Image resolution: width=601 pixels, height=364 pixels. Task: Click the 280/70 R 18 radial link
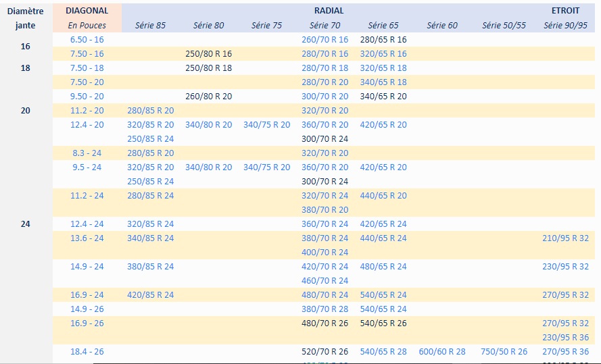point(324,68)
